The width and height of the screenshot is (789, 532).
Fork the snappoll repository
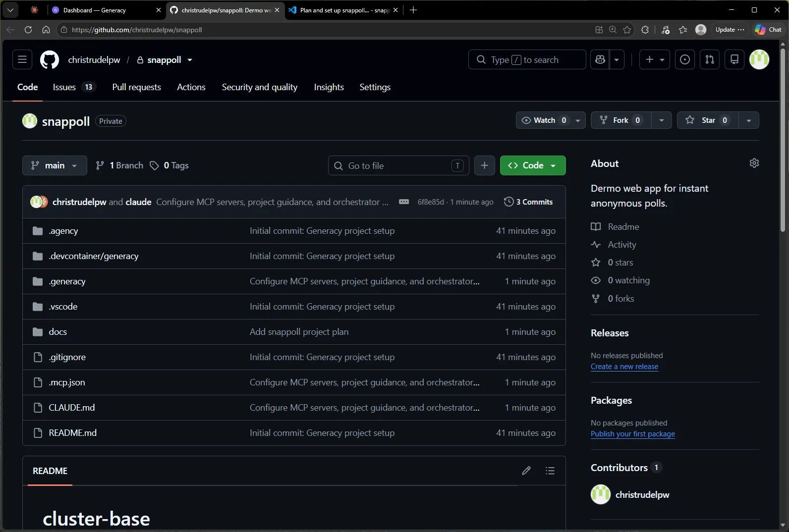point(620,120)
